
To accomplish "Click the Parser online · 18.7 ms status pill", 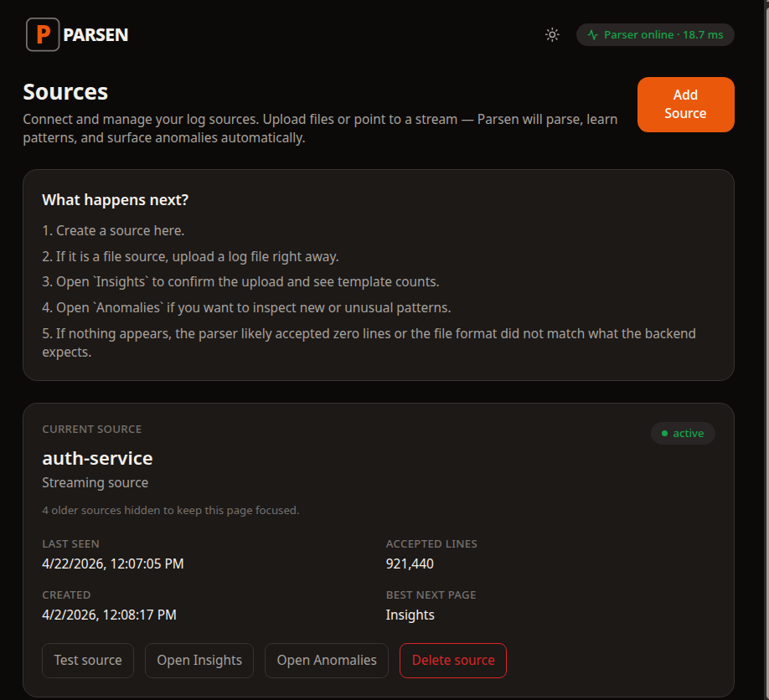I will coord(654,35).
